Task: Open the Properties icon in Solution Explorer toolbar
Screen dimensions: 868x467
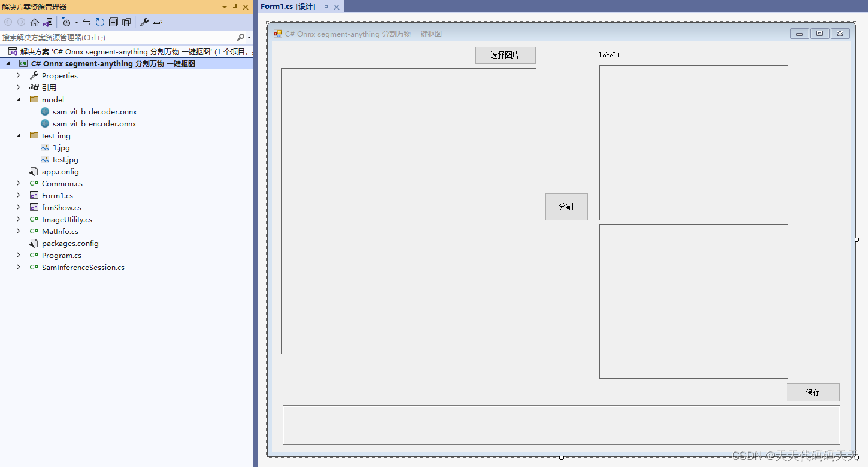Action: click(144, 22)
